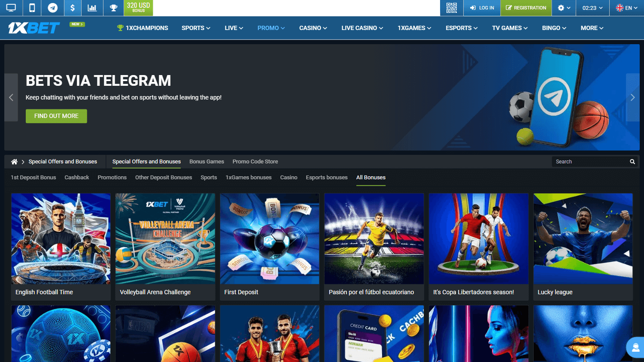Expand the 02:23 time dropdown
The height and width of the screenshot is (362, 644).
click(592, 8)
